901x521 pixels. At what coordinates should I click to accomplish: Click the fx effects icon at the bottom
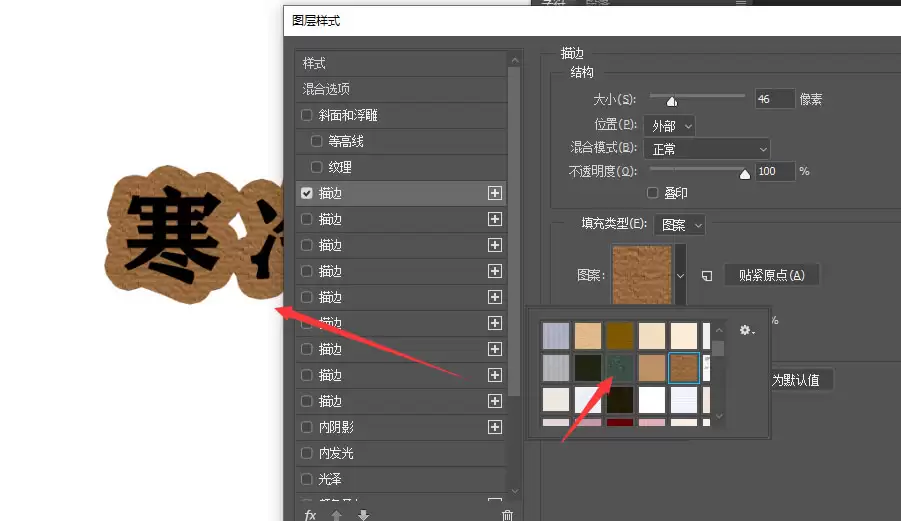click(x=310, y=515)
